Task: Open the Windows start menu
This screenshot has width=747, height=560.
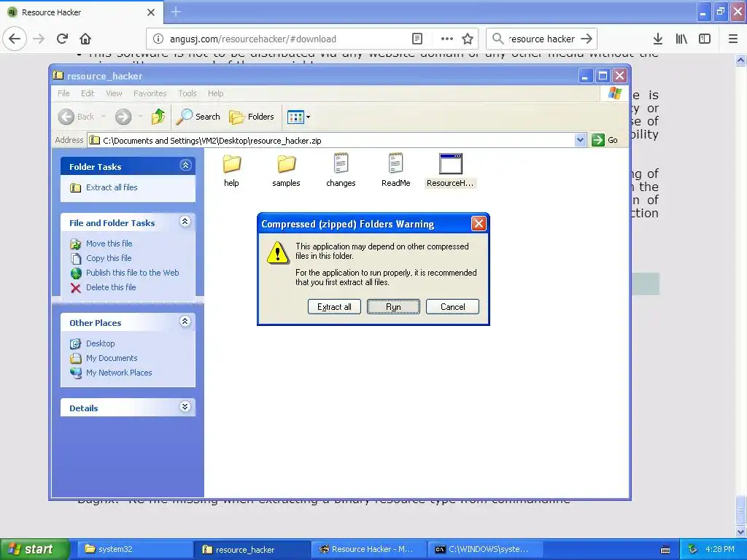Action: (x=35, y=549)
